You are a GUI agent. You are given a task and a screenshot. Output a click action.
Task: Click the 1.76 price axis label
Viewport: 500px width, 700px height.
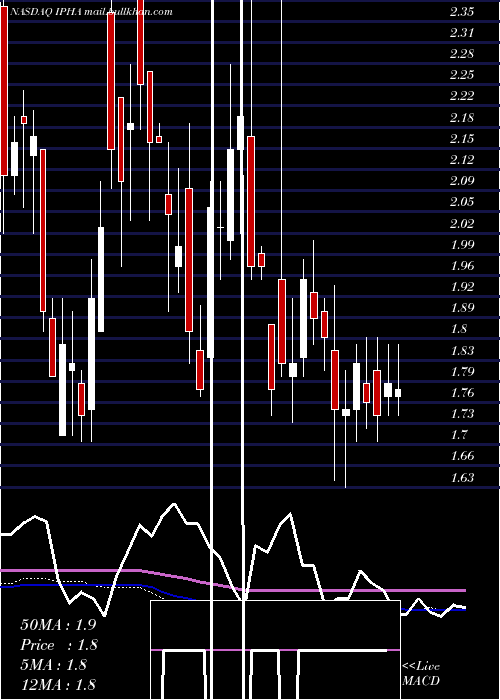(x=462, y=393)
